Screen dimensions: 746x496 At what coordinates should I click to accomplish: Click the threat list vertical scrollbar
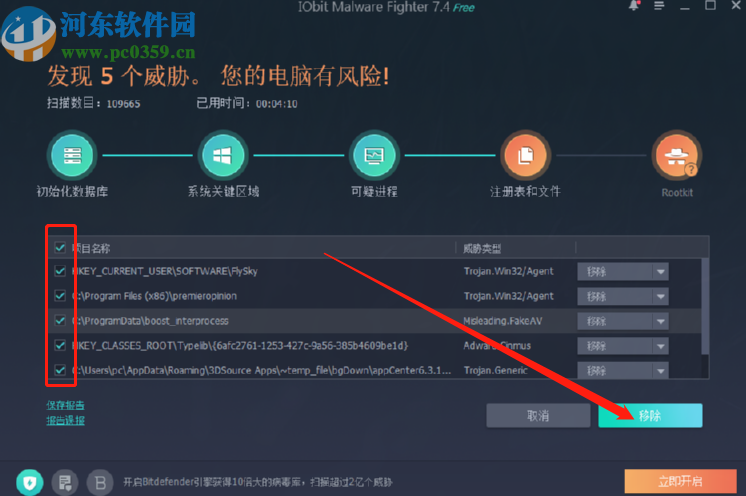[705, 307]
